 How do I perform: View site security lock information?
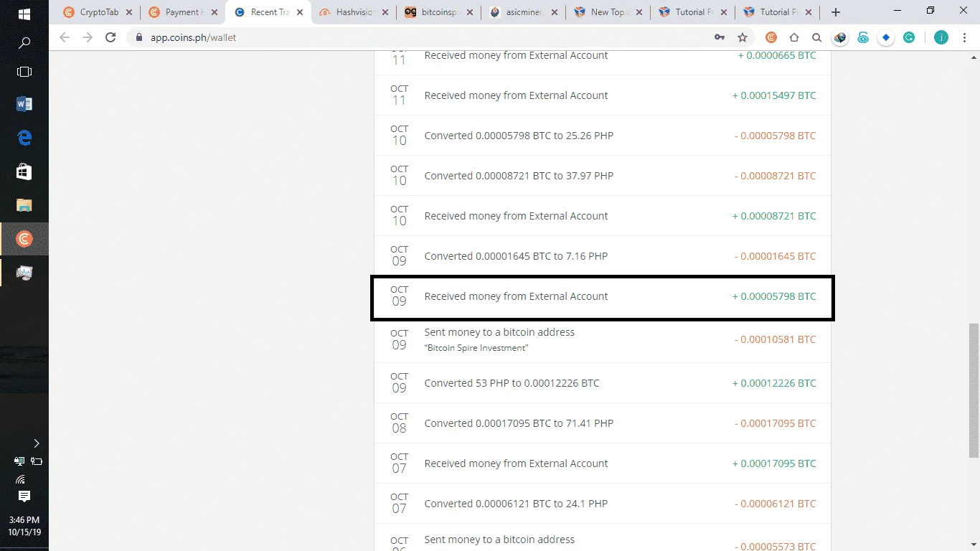pyautogui.click(x=139, y=37)
